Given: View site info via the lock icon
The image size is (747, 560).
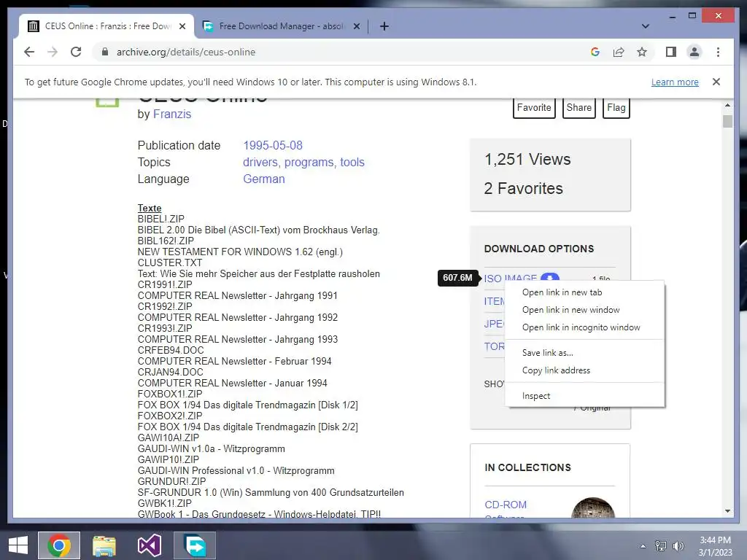Looking at the screenshot, I should [x=105, y=52].
